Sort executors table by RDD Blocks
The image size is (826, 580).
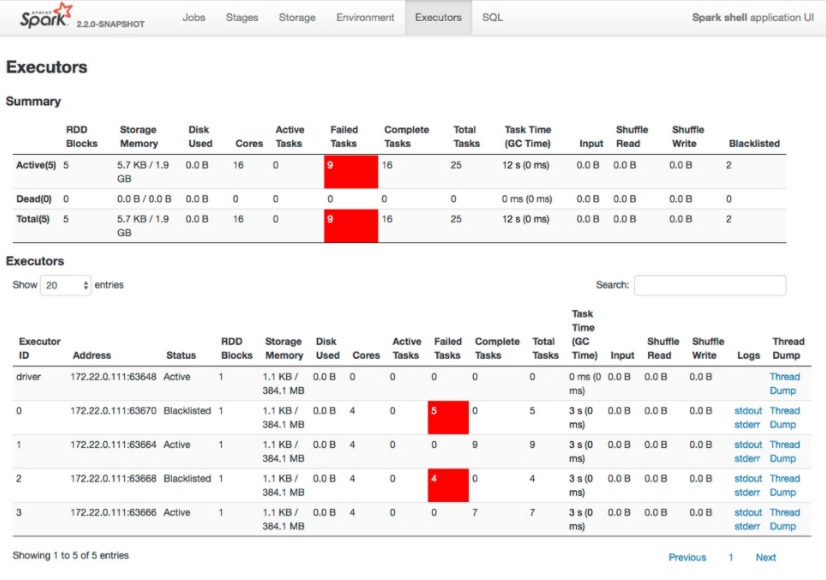(237, 348)
